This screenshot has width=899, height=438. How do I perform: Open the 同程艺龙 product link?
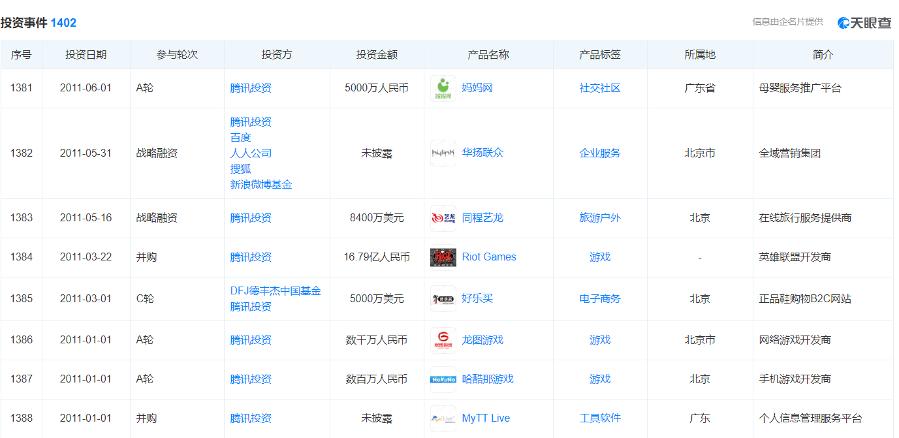482,218
